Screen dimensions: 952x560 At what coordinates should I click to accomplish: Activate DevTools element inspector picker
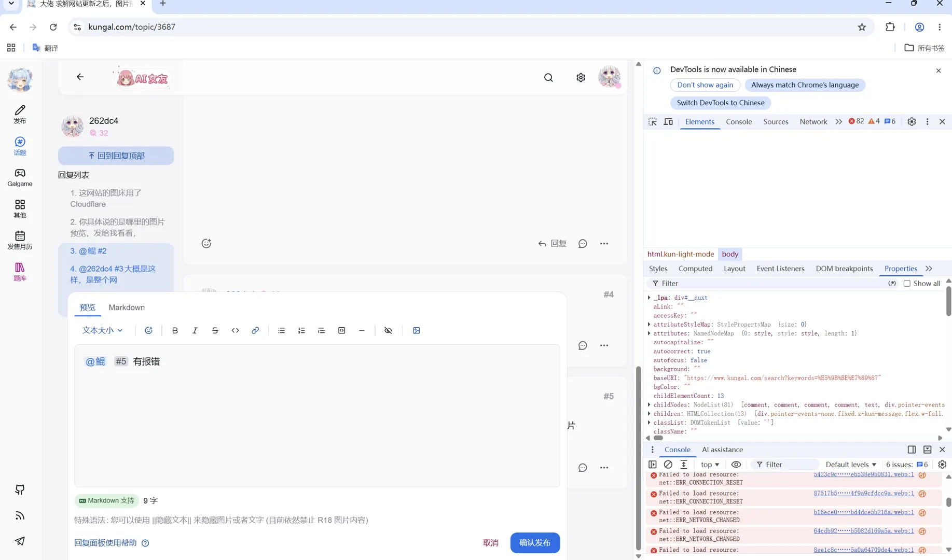tap(653, 121)
